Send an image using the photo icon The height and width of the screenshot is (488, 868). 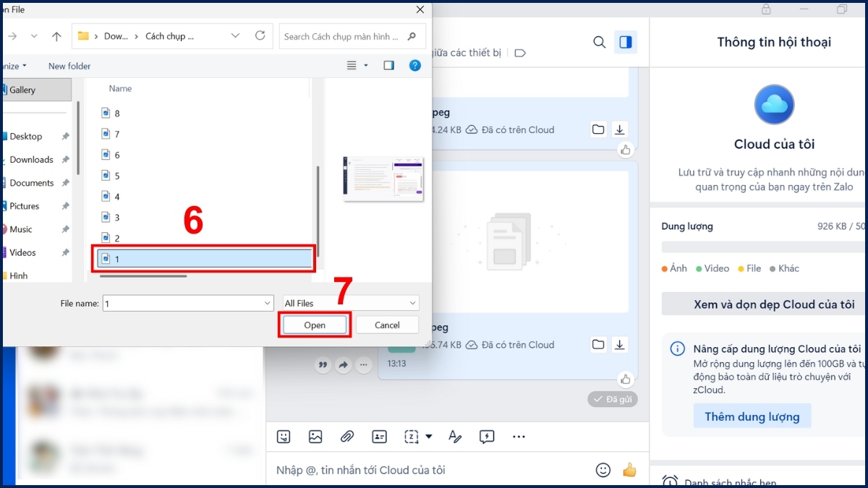point(315,437)
